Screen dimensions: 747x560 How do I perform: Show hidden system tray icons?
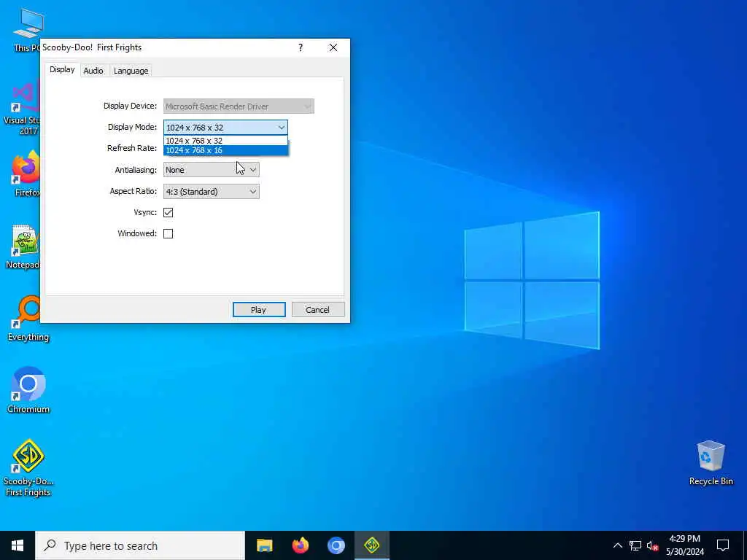tap(617, 545)
